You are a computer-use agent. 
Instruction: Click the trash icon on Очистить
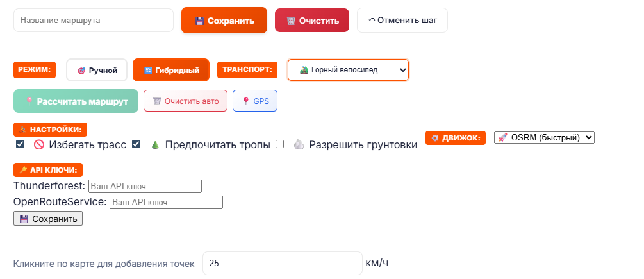[x=291, y=21]
